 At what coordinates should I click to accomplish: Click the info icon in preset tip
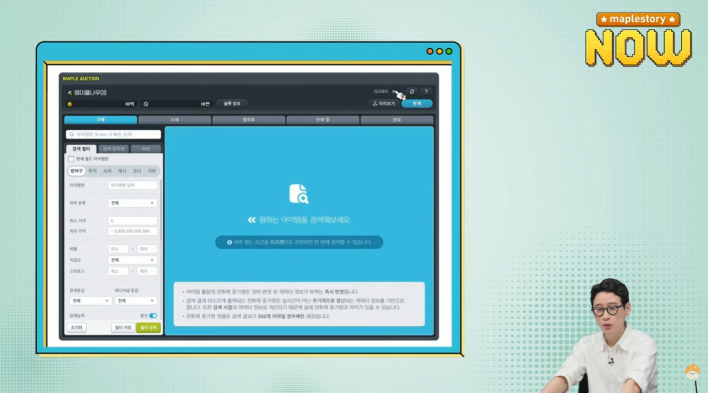[x=229, y=243]
